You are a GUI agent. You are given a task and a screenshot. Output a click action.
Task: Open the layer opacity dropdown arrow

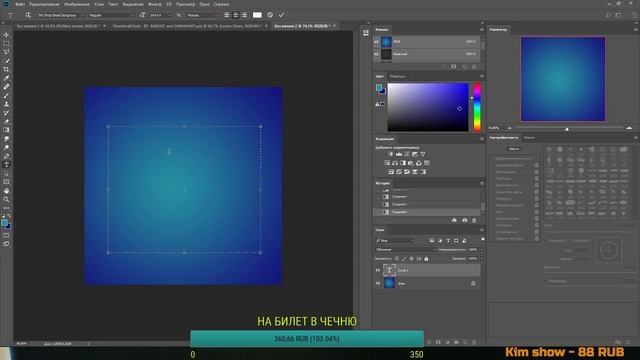coord(481,249)
